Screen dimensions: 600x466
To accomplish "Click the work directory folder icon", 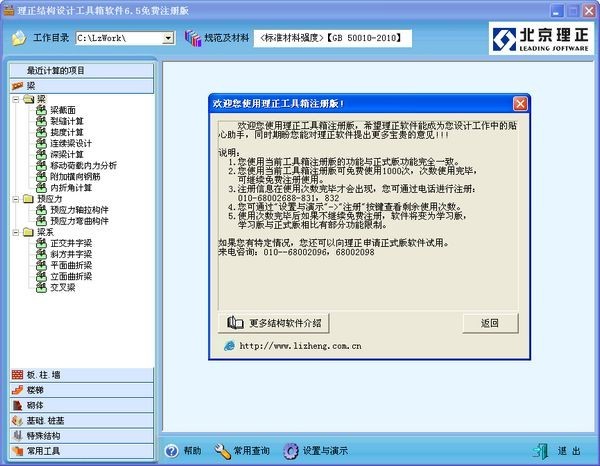I will coord(19,38).
